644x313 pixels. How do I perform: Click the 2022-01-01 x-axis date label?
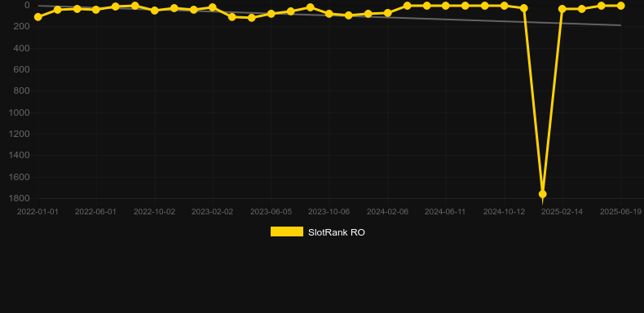[37, 212]
